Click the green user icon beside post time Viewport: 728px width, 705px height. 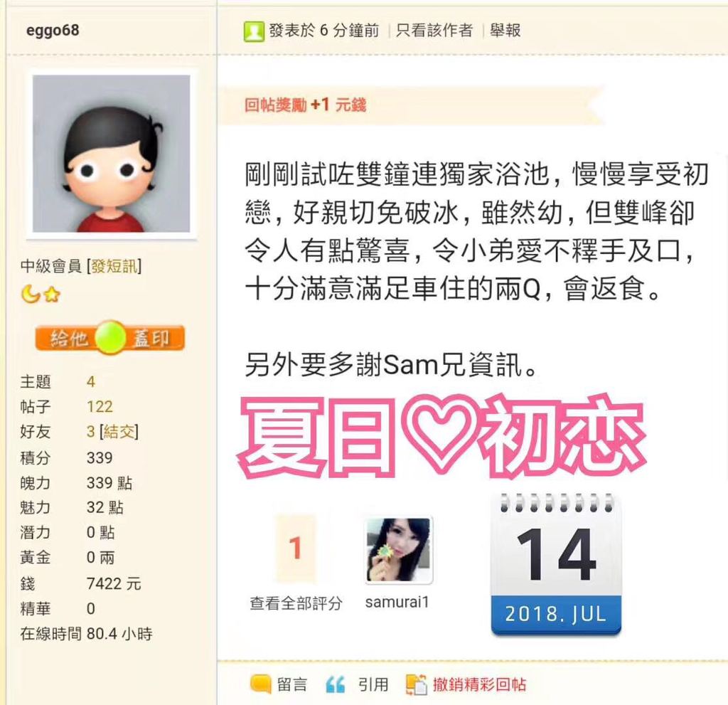point(254,31)
